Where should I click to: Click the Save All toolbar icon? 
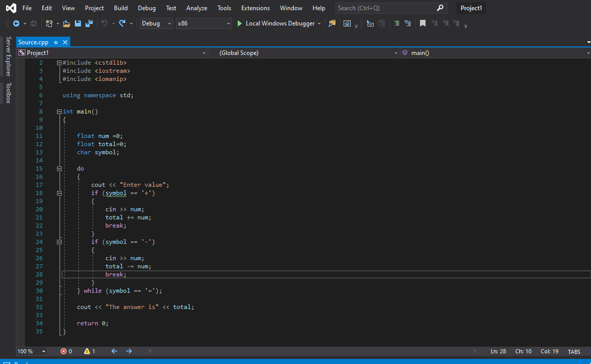tap(89, 23)
